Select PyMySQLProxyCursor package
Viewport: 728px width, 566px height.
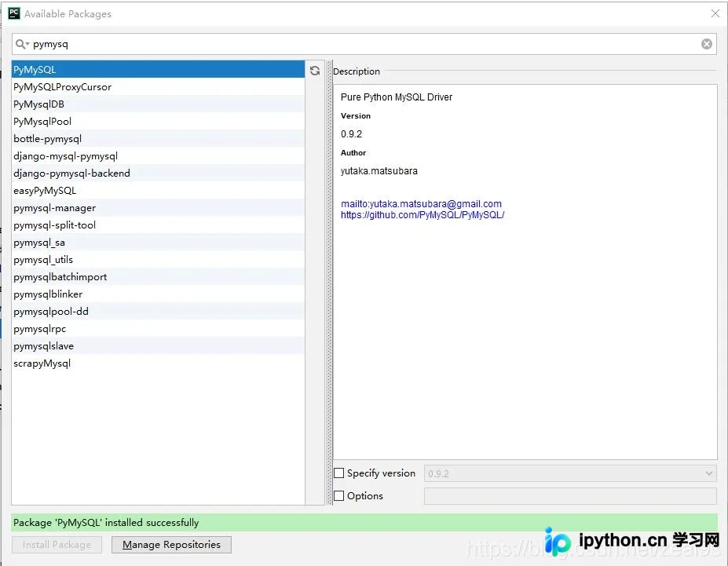click(x=158, y=87)
